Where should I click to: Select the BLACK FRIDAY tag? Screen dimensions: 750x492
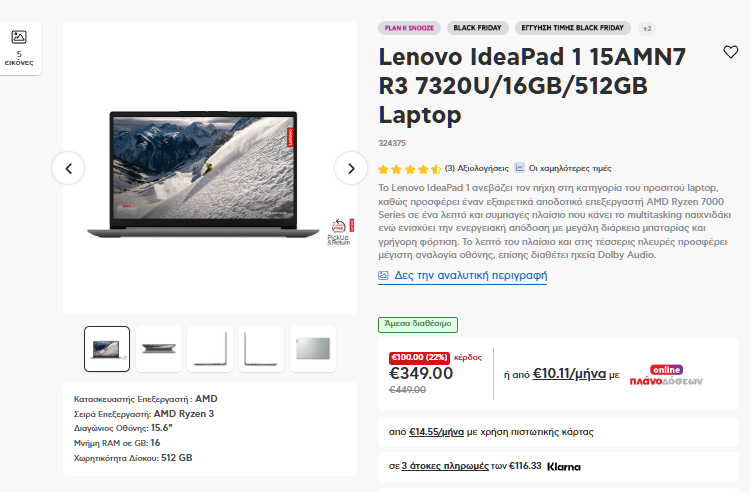click(x=477, y=28)
